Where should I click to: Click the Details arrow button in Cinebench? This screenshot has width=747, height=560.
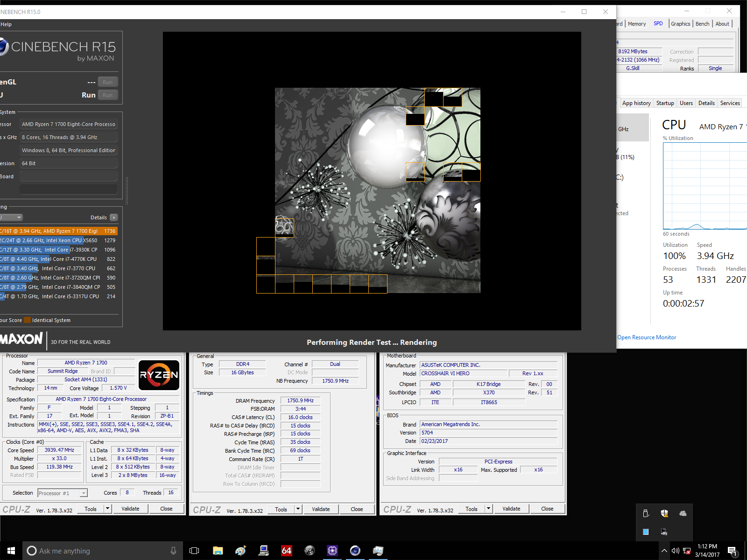tap(114, 217)
